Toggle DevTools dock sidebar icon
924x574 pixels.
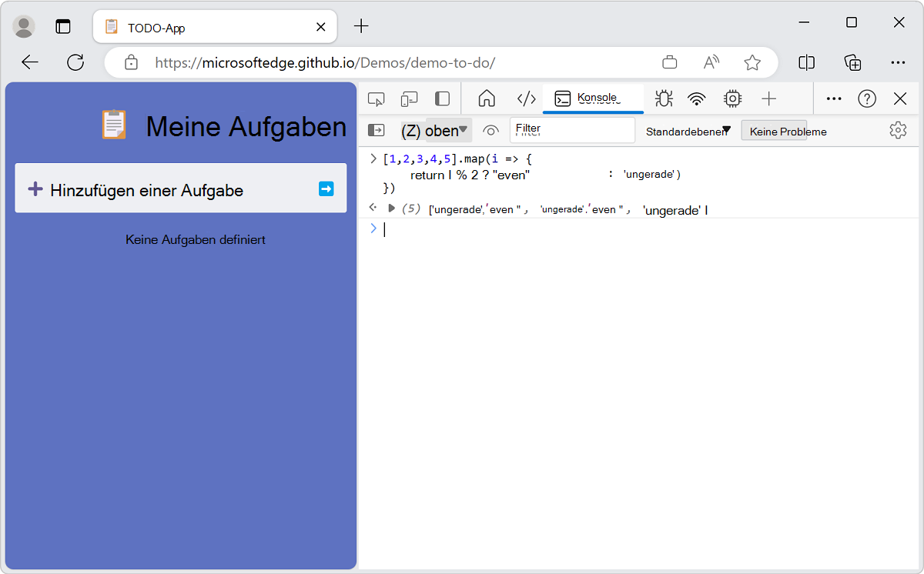442,98
